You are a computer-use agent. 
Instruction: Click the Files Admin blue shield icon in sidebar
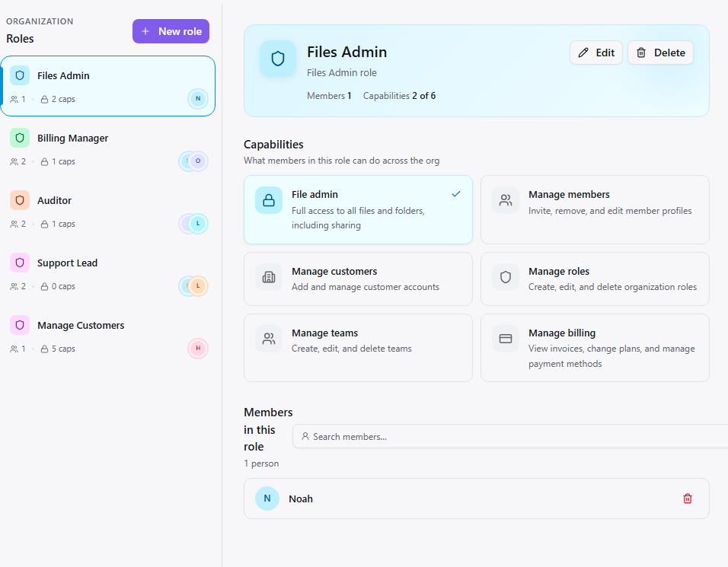click(20, 75)
